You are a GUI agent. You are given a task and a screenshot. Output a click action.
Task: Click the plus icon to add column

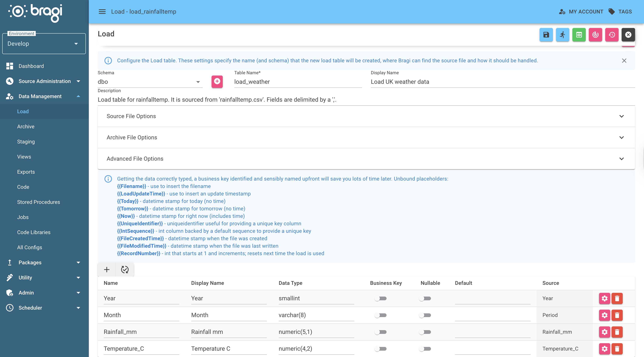pyautogui.click(x=107, y=270)
